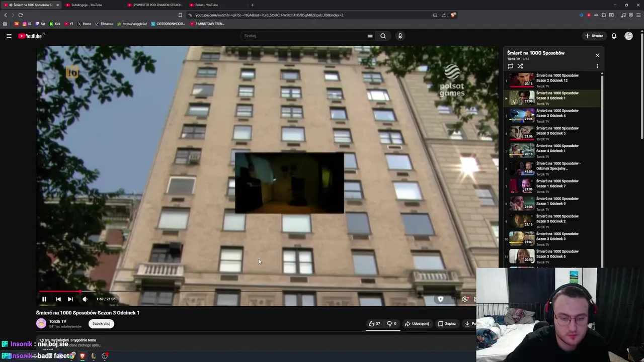
Task: Close the playlist panel
Action: [x=597, y=55]
